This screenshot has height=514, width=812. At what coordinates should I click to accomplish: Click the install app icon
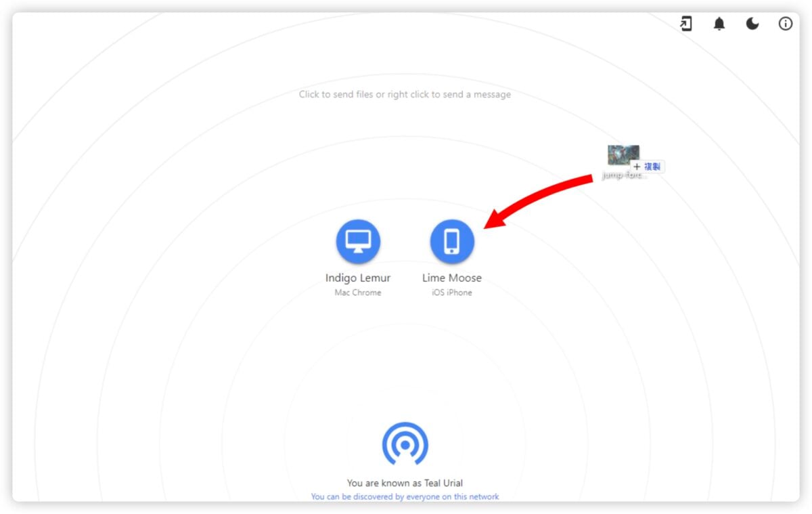[x=686, y=24]
